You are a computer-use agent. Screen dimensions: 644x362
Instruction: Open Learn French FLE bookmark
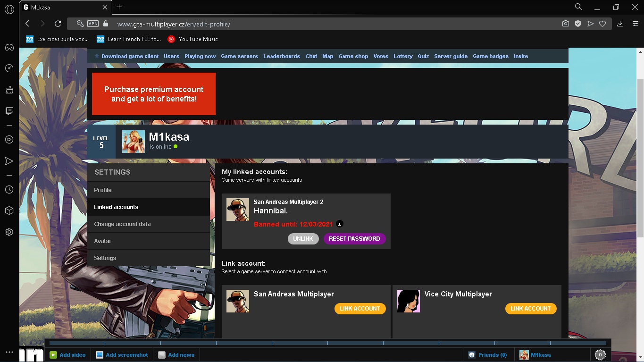click(129, 39)
